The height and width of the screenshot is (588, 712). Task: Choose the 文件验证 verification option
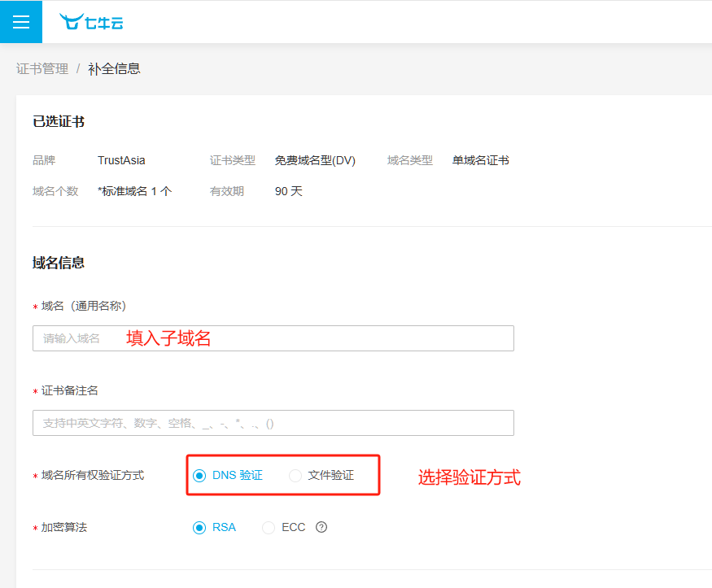295,476
